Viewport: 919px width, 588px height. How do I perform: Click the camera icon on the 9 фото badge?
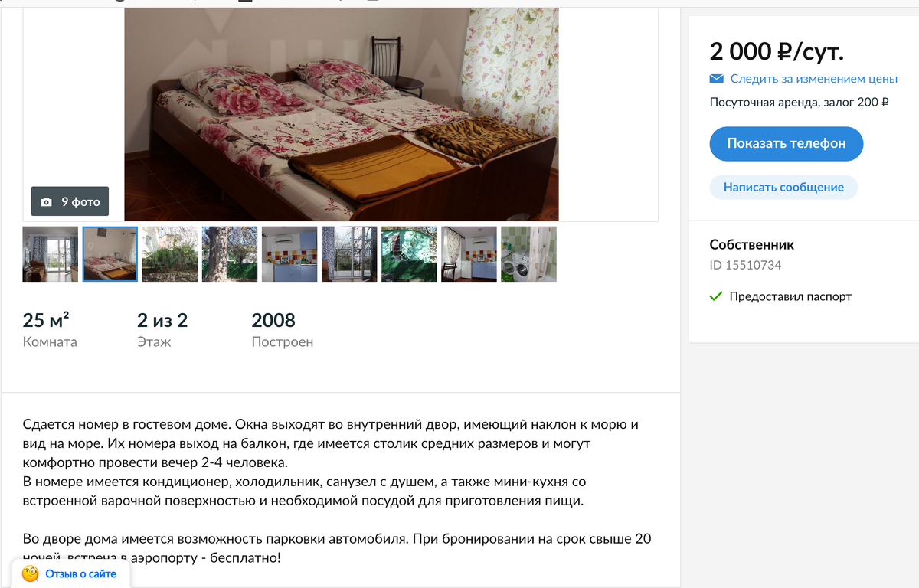pos(47,202)
